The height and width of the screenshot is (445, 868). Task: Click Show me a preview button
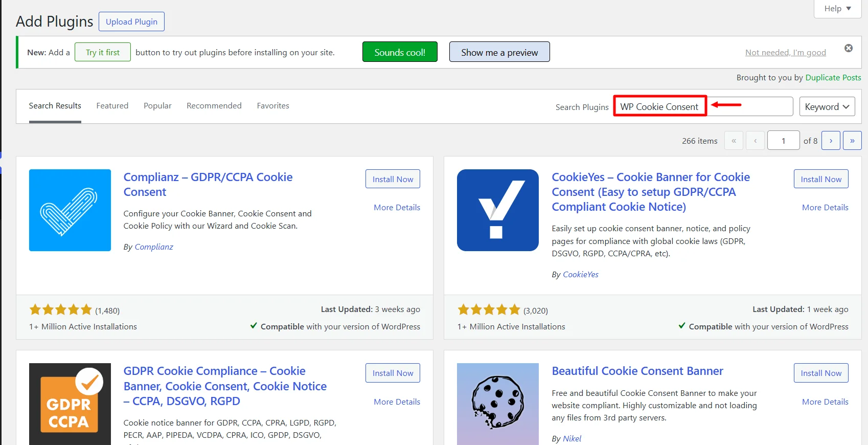tap(499, 52)
